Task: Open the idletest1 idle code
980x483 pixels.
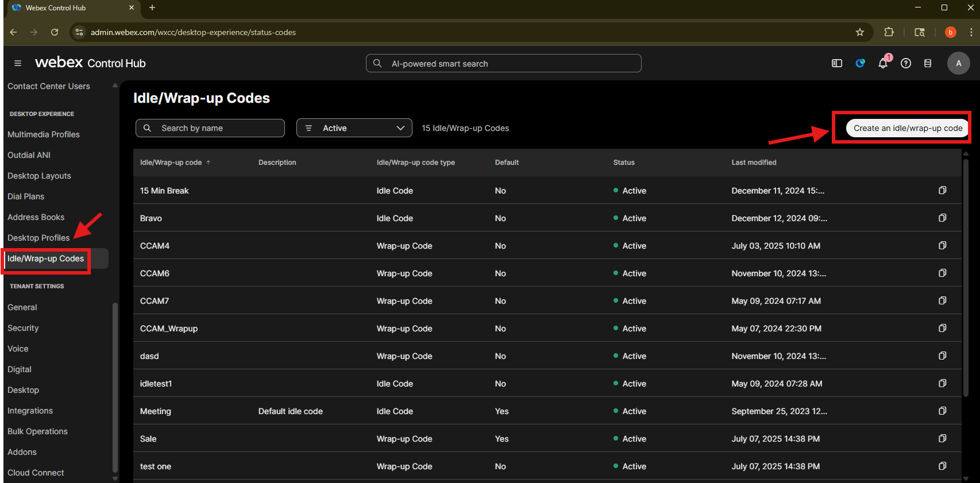Action: (156, 384)
